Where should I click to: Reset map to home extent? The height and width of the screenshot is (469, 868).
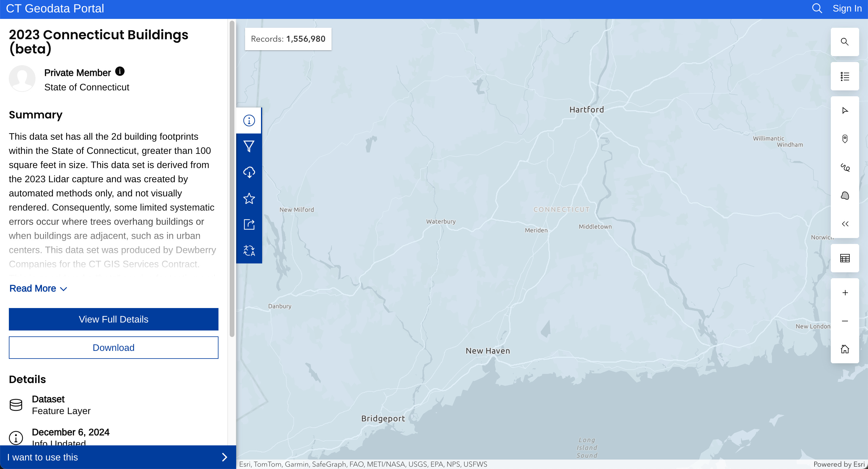(844, 349)
